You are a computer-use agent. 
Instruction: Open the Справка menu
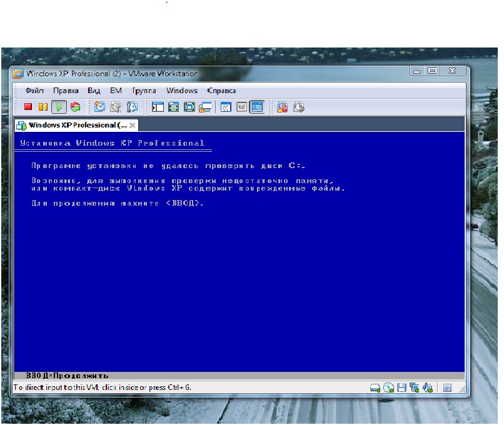(221, 91)
